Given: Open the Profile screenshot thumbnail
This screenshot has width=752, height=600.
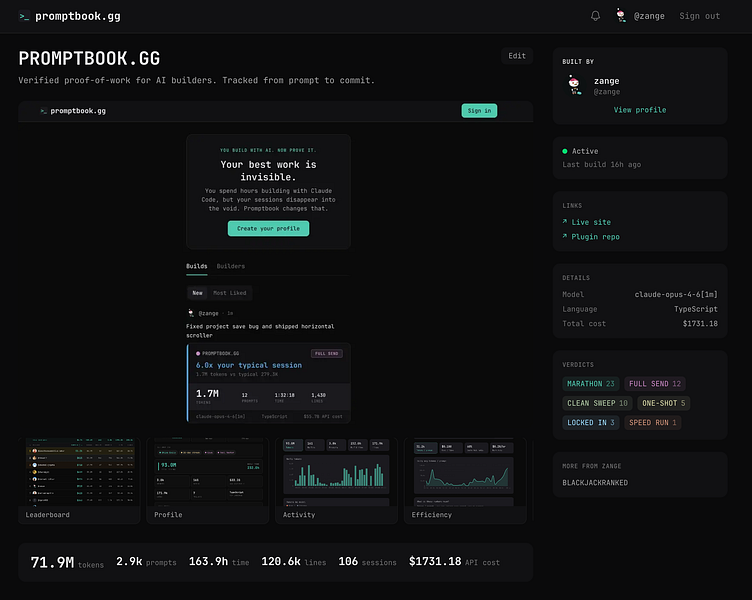Looking at the screenshot, I should point(208,480).
